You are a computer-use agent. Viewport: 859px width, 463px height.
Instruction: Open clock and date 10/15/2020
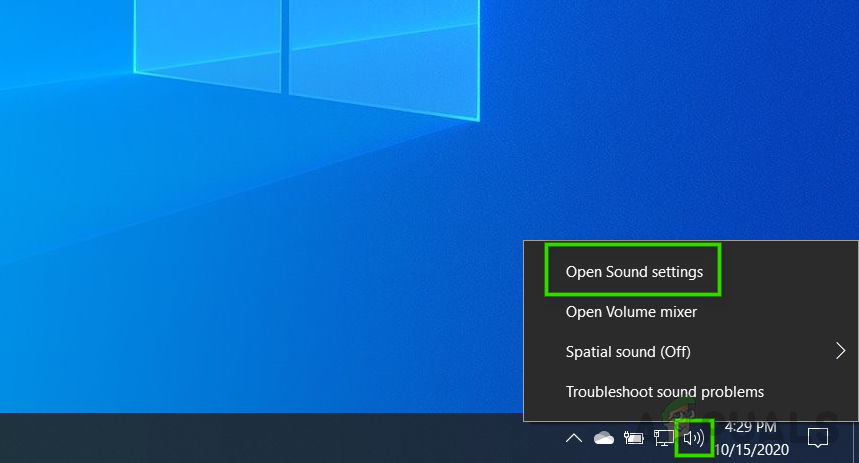(751, 438)
